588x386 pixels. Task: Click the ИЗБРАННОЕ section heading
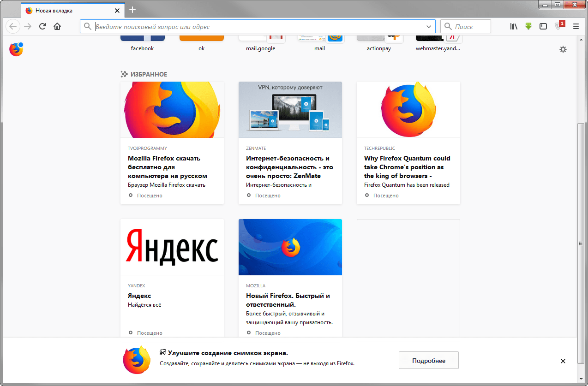point(149,74)
